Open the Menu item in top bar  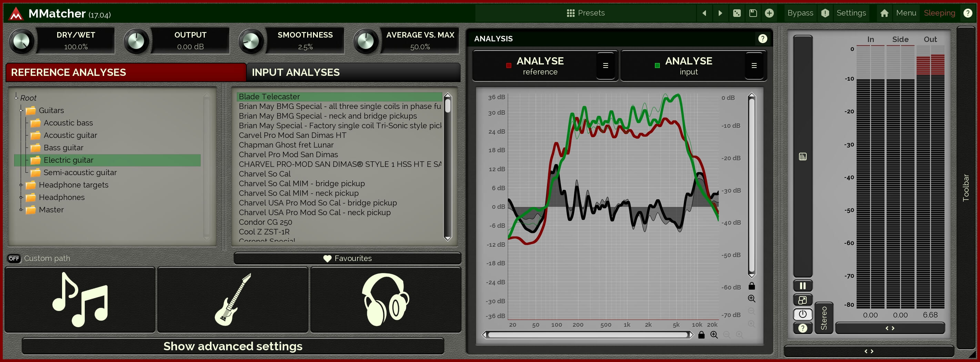pos(906,13)
